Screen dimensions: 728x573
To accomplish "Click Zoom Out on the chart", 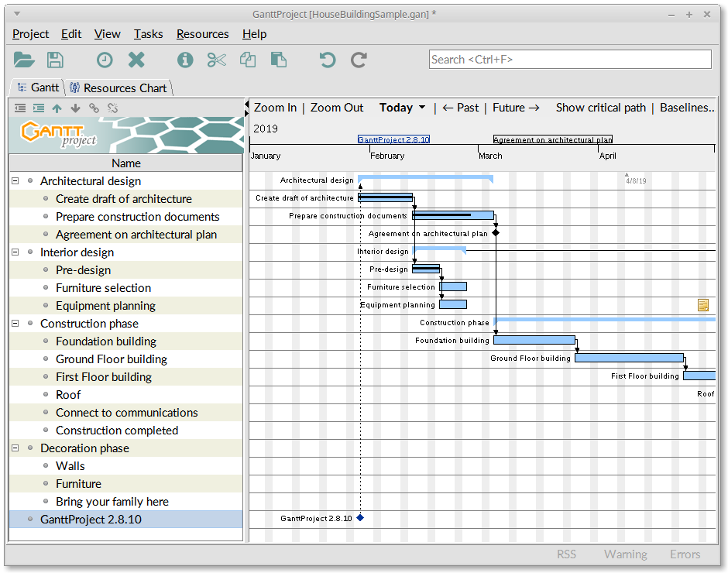I will [337, 108].
